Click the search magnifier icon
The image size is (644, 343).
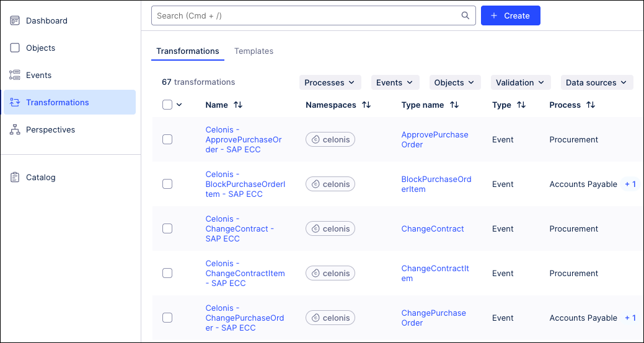tap(465, 15)
